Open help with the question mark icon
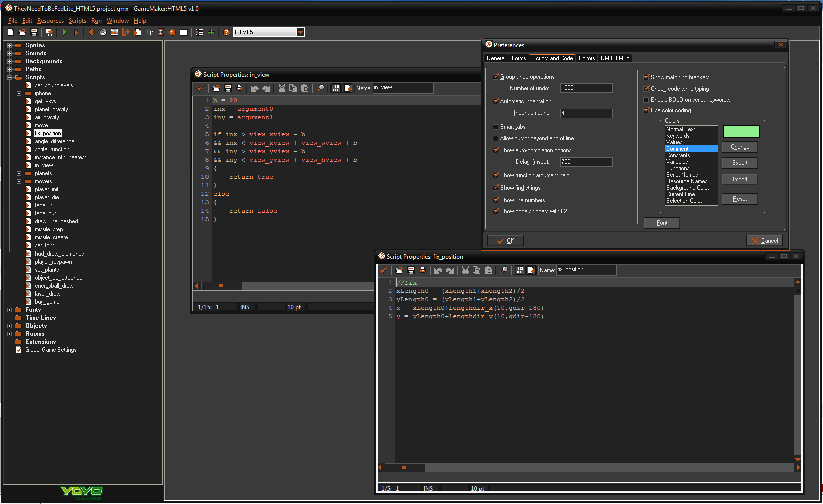 (x=227, y=32)
